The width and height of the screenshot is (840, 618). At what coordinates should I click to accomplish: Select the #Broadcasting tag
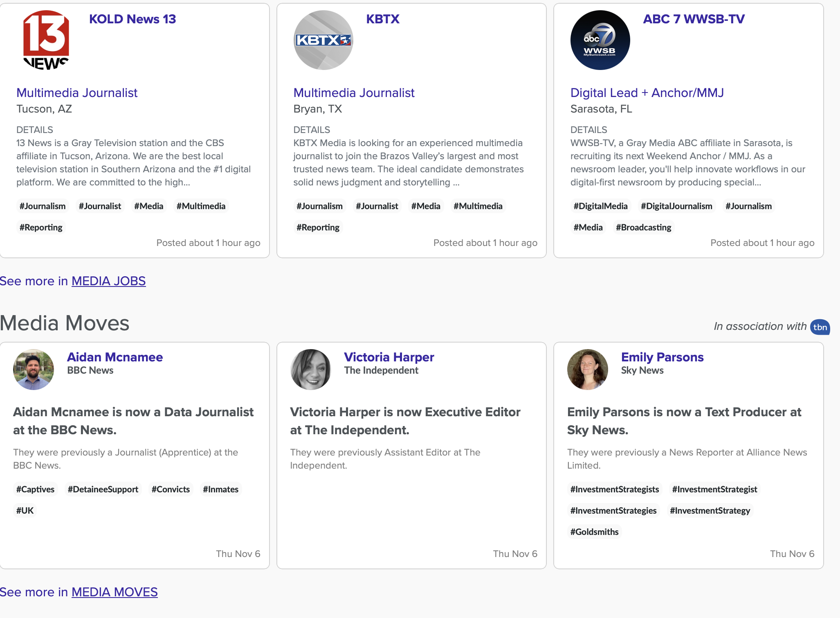643,228
